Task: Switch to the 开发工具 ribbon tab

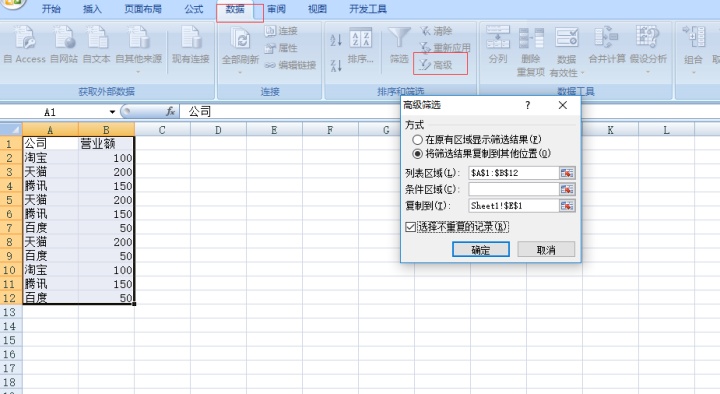Action: tap(368, 9)
